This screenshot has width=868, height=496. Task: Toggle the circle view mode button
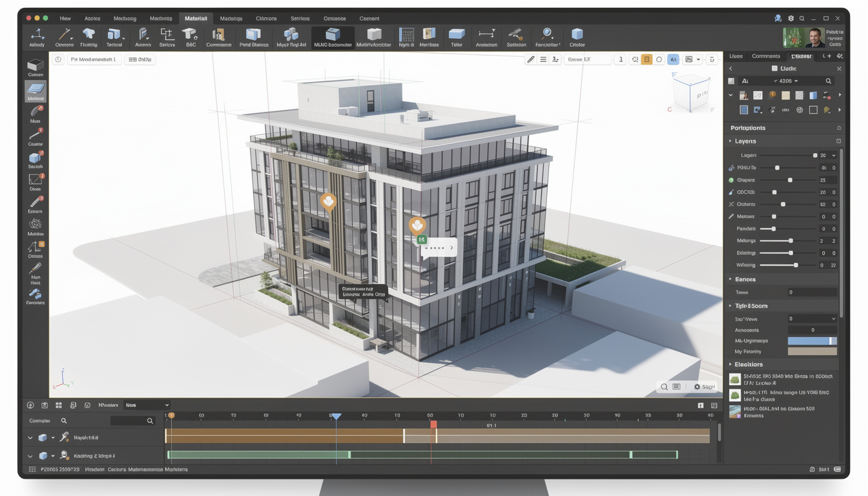pos(659,59)
